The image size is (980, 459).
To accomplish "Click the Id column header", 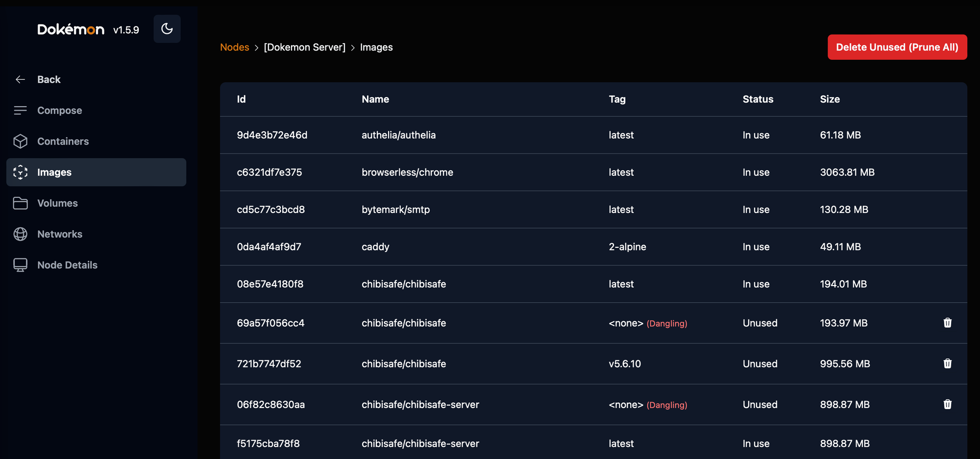I will [242, 99].
